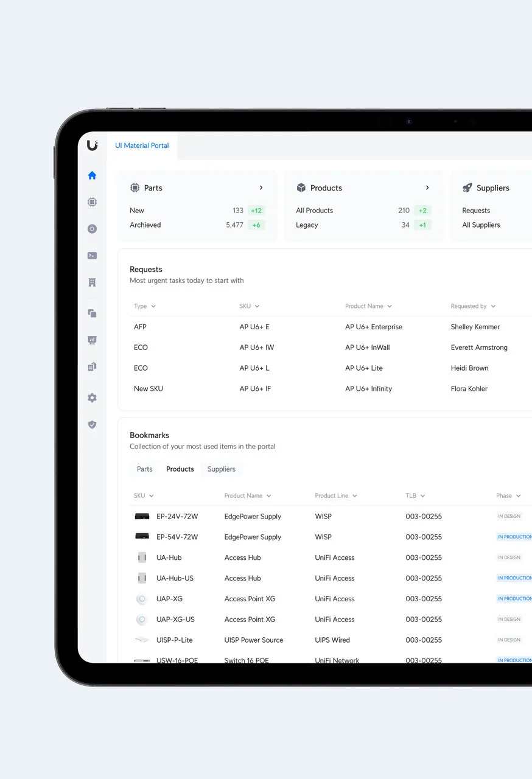The height and width of the screenshot is (779, 532).
Task: Click requester Flora Kohler
Action: point(469,389)
